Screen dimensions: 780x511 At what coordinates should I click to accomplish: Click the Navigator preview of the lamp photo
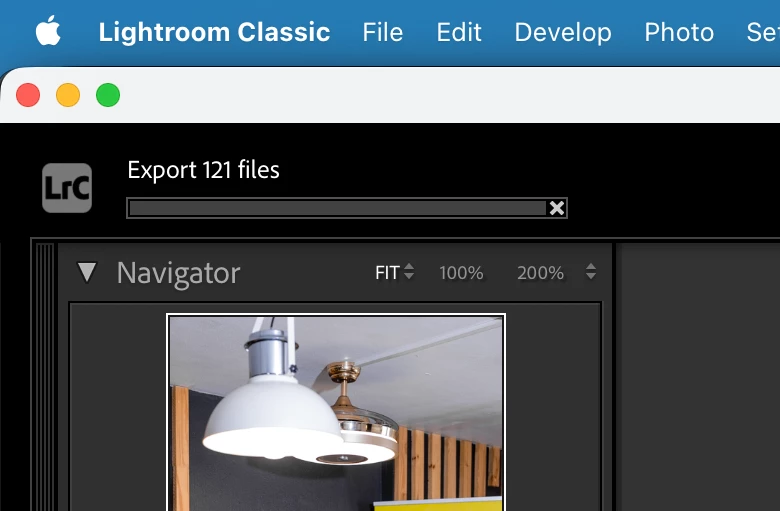[x=336, y=413]
